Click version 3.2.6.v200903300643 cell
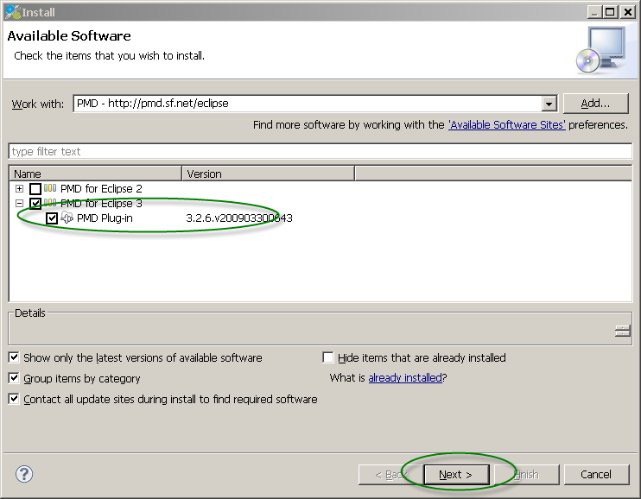 tap(239, 218)
